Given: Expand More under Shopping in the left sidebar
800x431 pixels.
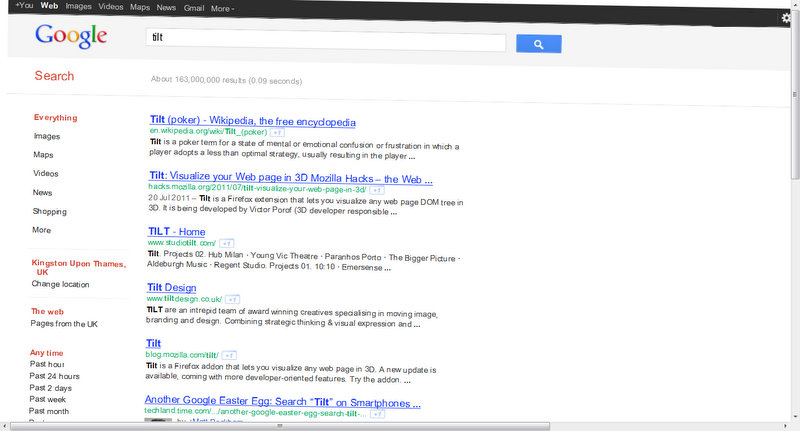Looking at the screenshot, I should (41, 230).
